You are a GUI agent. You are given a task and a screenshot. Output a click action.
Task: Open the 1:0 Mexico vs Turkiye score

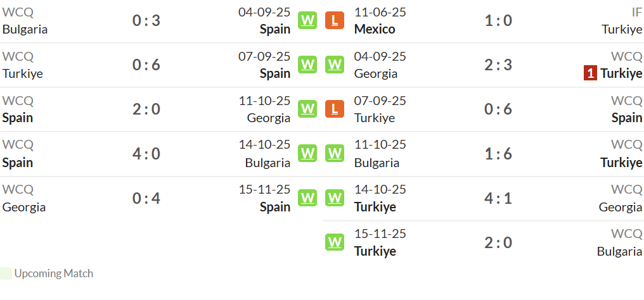tap(498, 20)
